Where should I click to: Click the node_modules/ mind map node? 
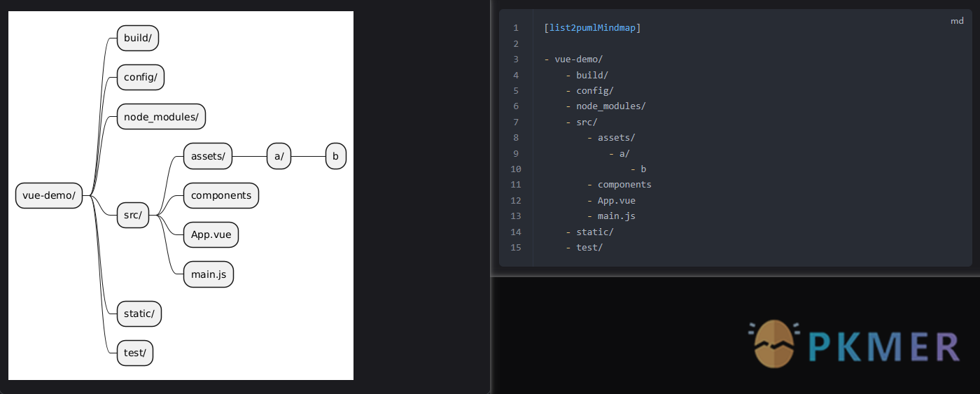pos(161,116)
